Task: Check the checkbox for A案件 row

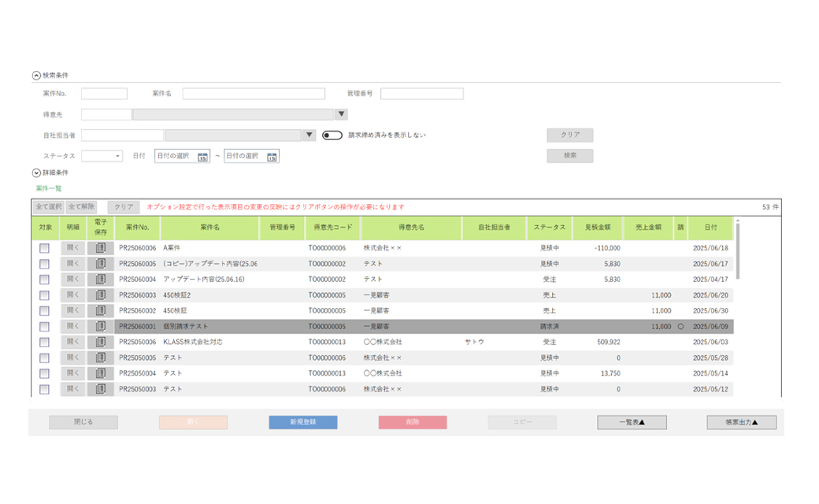Action: tap(44, 248)
